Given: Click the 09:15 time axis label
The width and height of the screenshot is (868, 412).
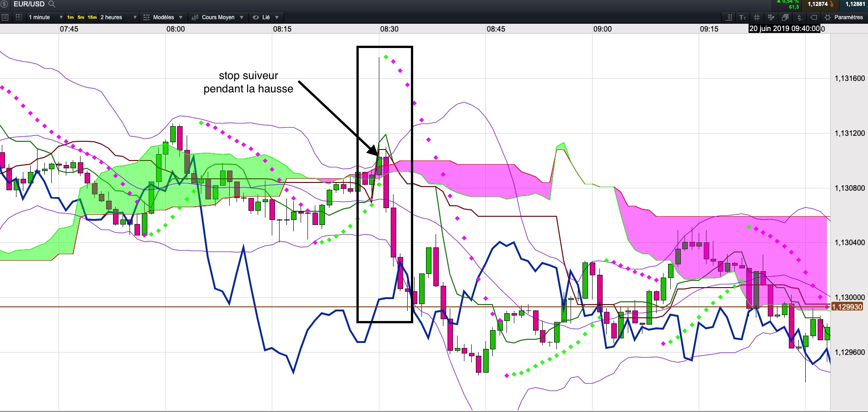Looking at the screenshot, I should tap(709, 29).
